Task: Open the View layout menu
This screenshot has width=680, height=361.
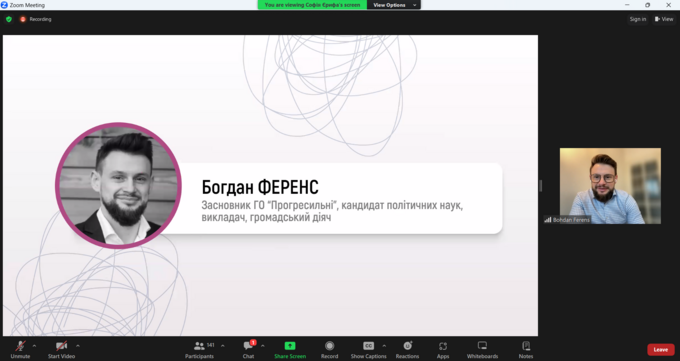Action: [664, 19]
